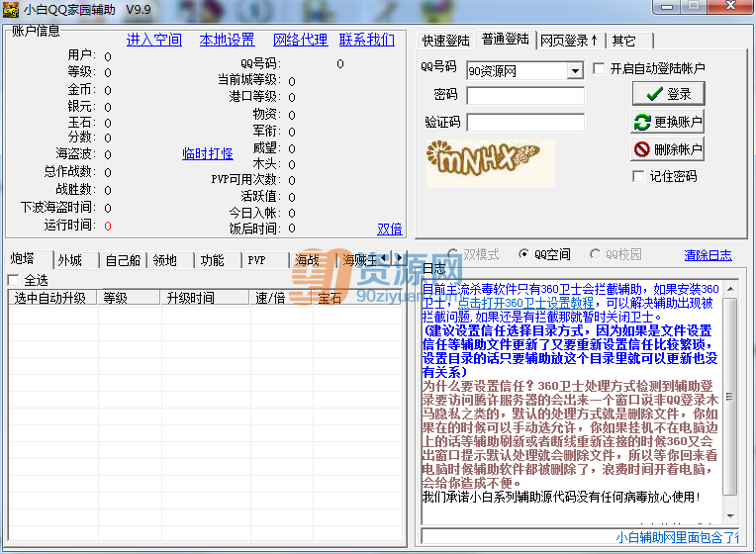Check the 全选 select-all checkbox

(13, 280)
